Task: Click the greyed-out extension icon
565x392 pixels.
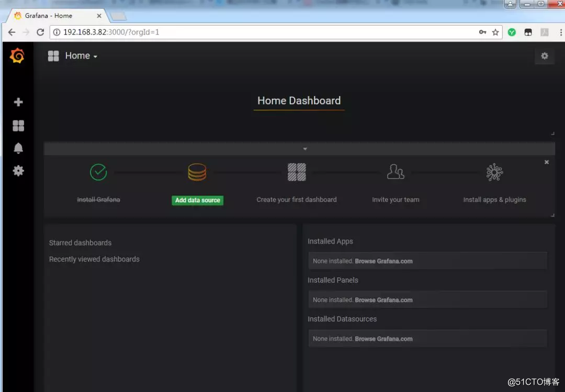Action: point(545,32)
